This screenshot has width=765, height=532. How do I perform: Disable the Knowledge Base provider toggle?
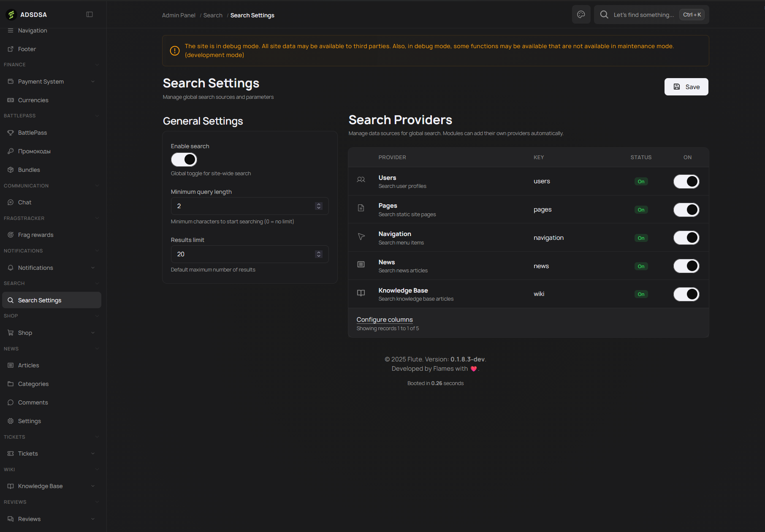[x=686, y=294]
